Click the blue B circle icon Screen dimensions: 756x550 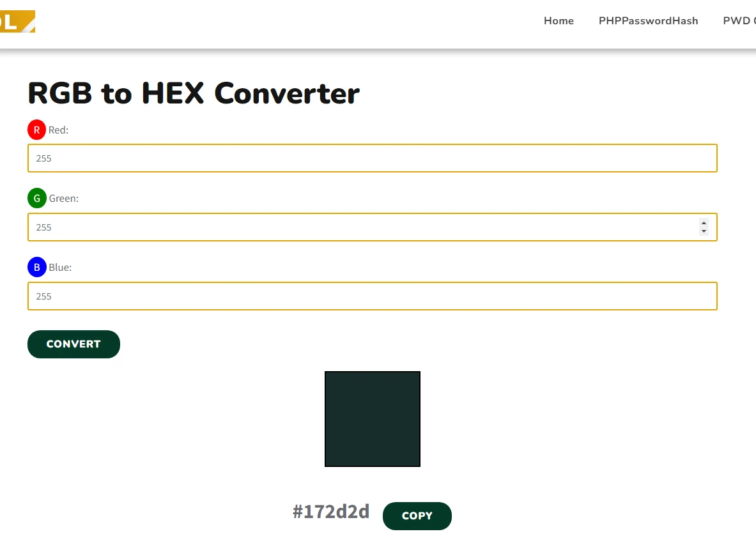(36, 267)
